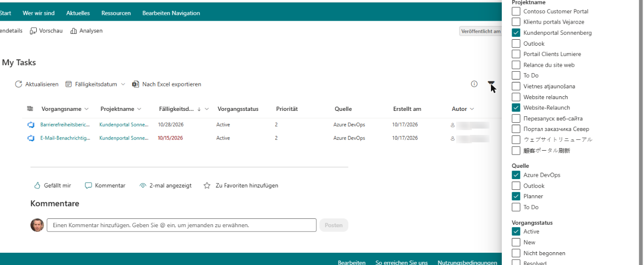Check 顧客ポータル刷新 checkbox
This screenshot has height=265, width=644.
pyautogui.click(x=516, y=151)
